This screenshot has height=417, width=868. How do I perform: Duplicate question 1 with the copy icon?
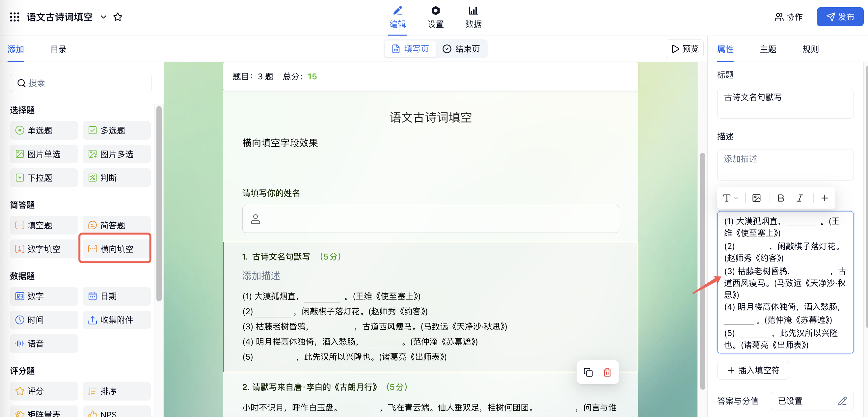[x=588, y=372]
